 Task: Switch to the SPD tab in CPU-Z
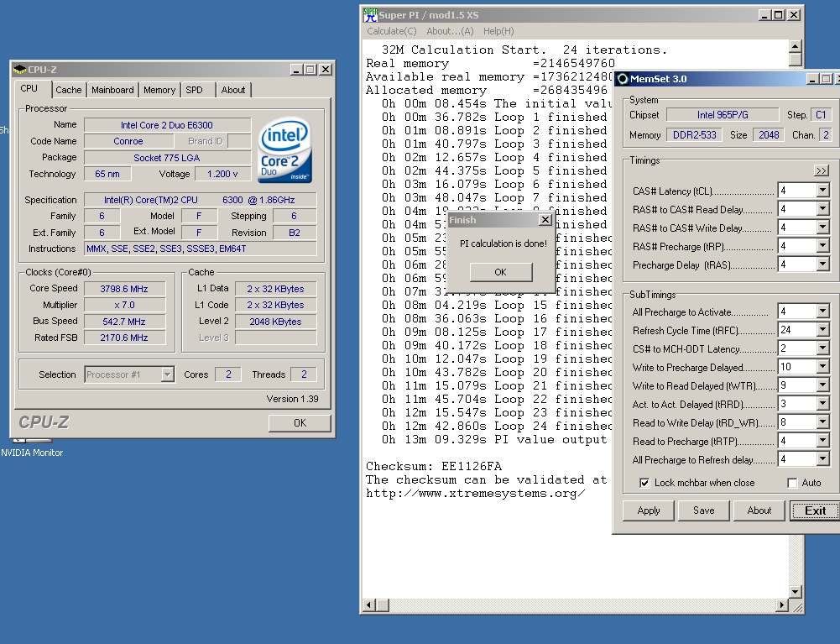pos(194,90)
